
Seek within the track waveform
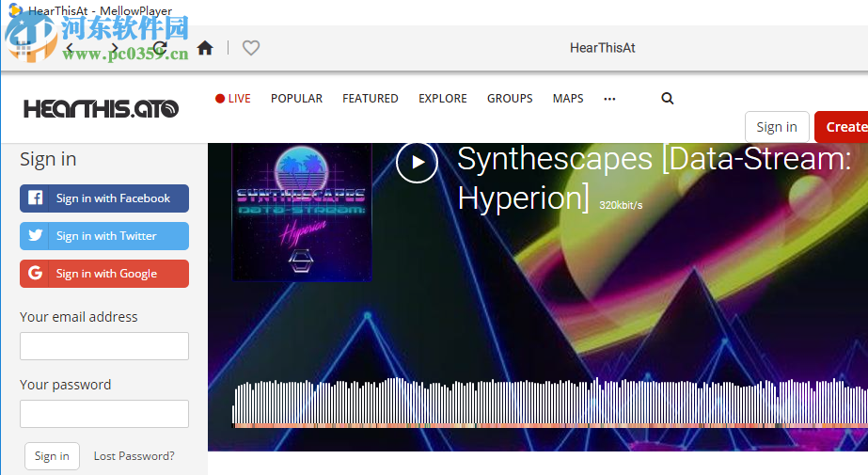coord(550,403)
